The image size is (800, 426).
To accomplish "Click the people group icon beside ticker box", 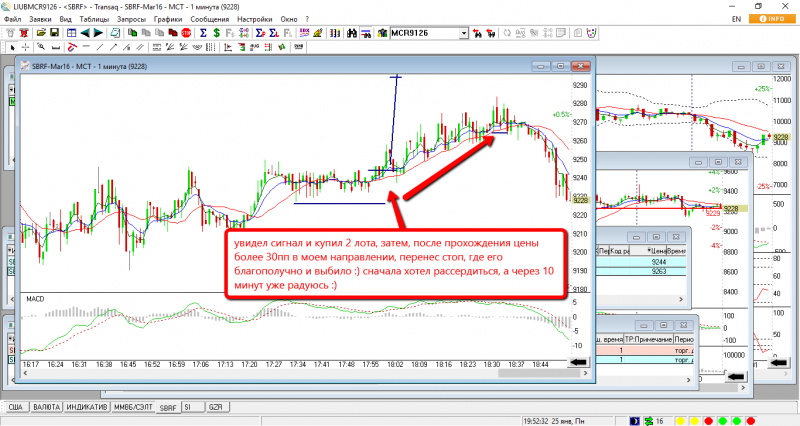I will 383,33.
